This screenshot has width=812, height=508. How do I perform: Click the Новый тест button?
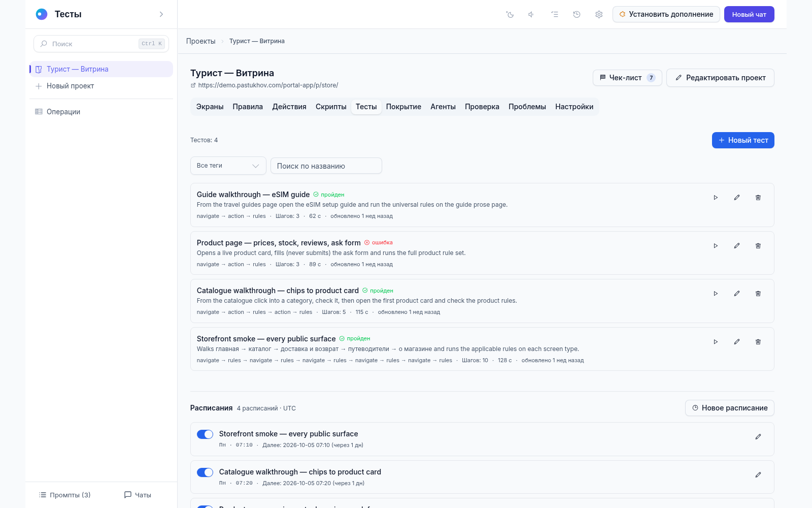(x=743, y=140)
